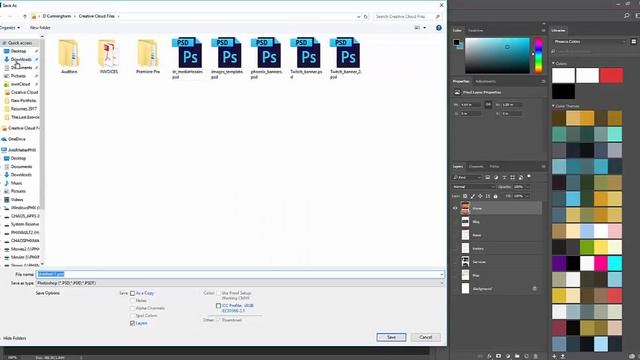
Task: Open the library selector dropdown in Libraries
Action: [590, 42]
